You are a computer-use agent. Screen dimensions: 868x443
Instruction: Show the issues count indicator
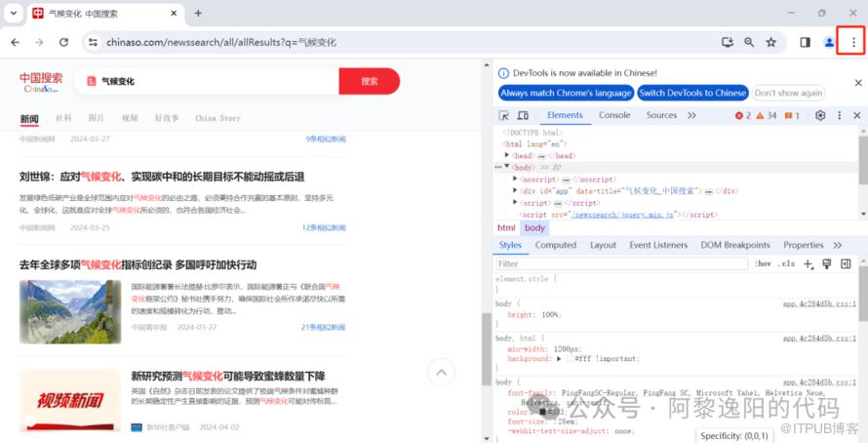click(x=792, y=116)
